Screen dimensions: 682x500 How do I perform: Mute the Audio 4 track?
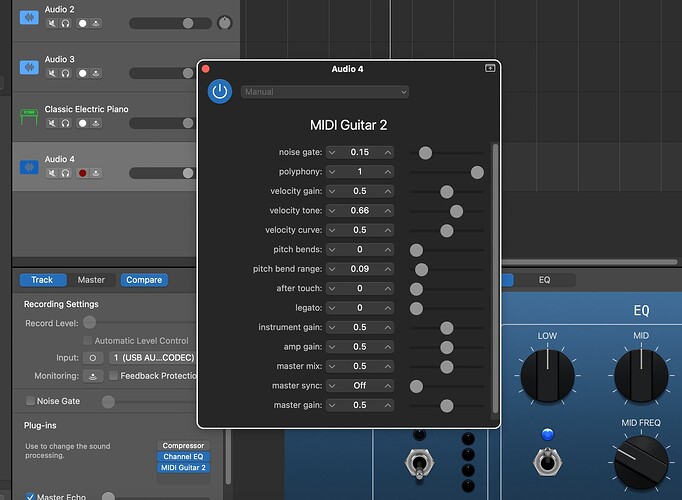coord(52,173)
